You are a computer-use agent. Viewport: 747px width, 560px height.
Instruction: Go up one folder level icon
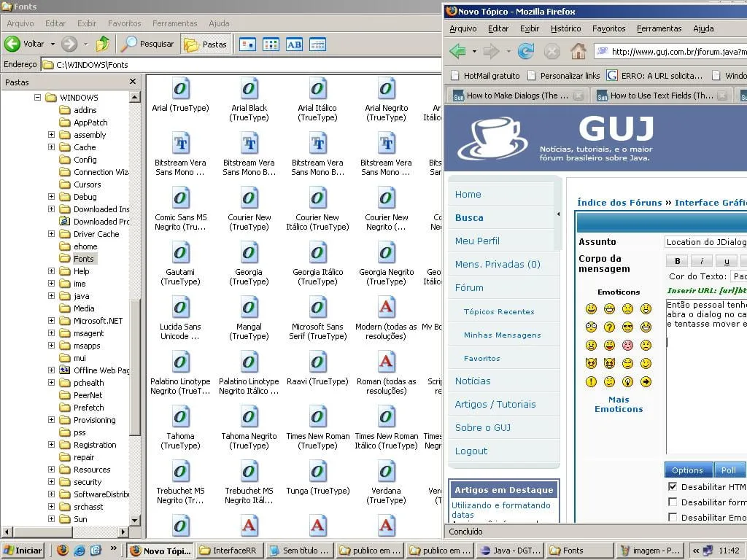pyautogui.click(x=102, y=44)
